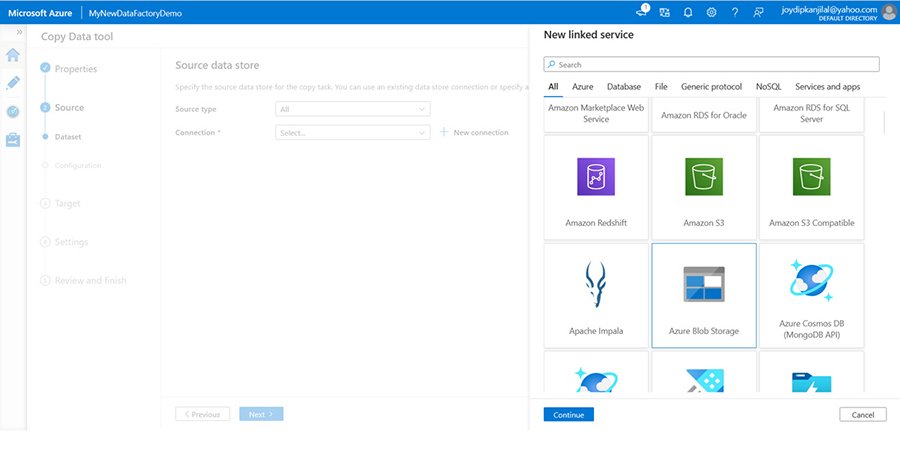900x454 pixels.
Task: Open the settings gear in Azure header
Action: 711,12
